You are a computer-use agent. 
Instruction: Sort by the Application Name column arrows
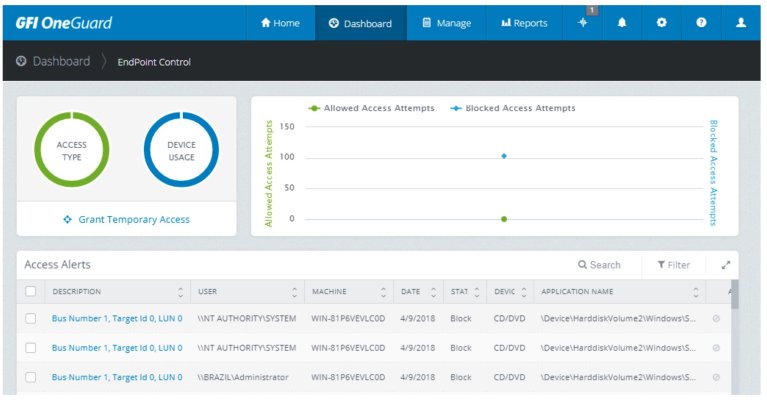click(696, 292)
